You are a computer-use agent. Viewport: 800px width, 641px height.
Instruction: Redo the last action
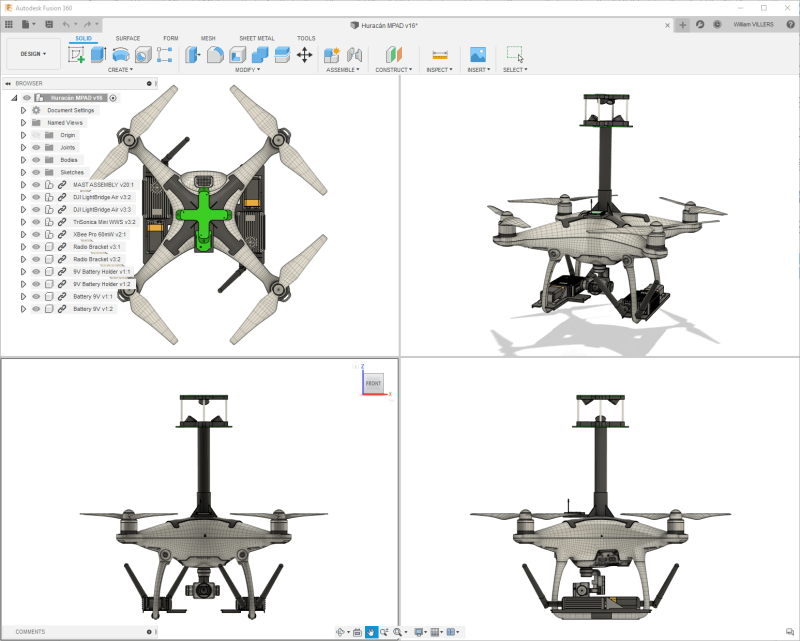87,24
